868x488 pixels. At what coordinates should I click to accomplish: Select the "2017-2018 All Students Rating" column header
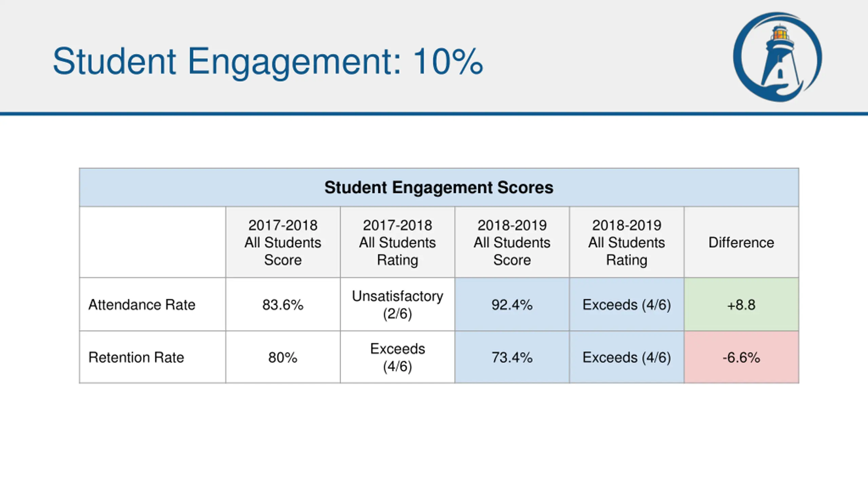click(x=397, y=242)
